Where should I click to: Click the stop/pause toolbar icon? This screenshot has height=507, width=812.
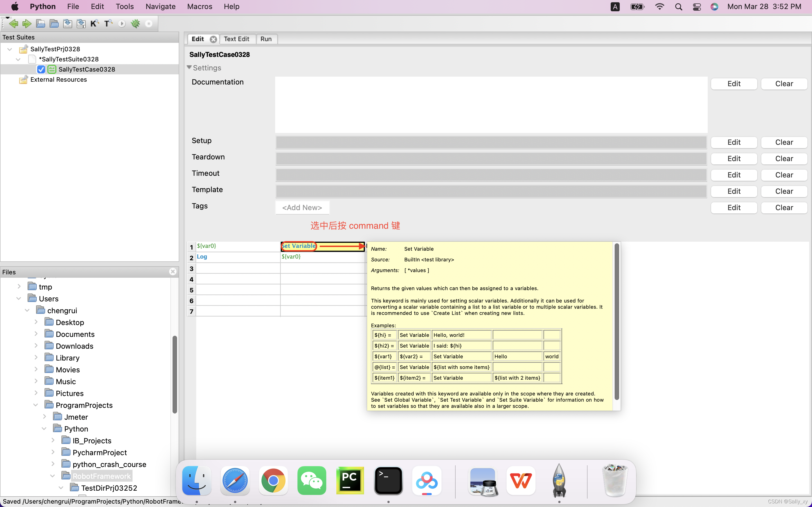149,23
